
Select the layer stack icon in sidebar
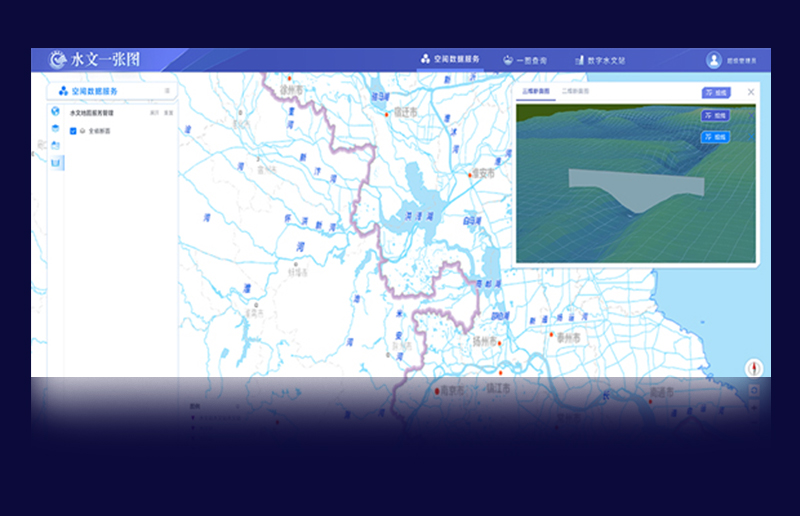point(56,127)
